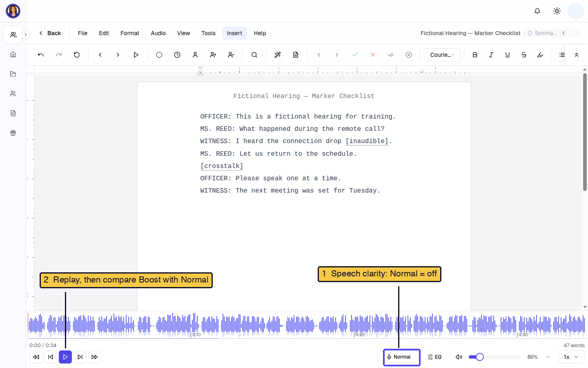Click the list formatting icon
Viewport: 588px width, 368px height.
[562, 55]
